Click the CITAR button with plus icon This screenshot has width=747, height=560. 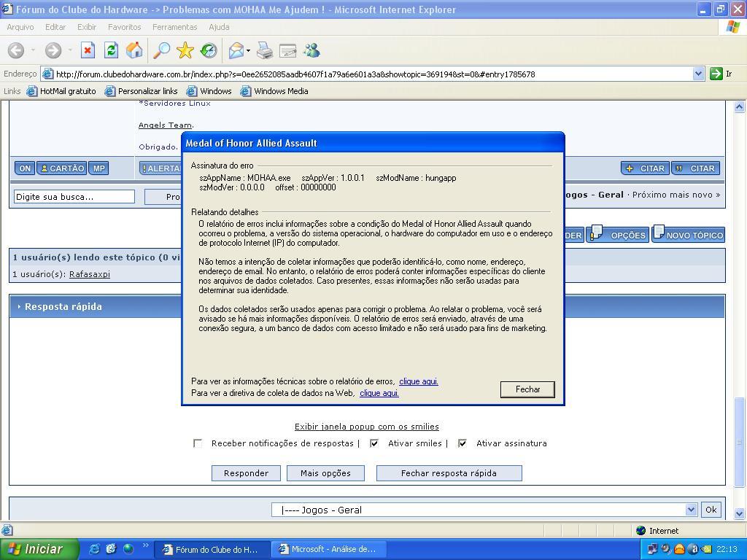click(646, 168)
